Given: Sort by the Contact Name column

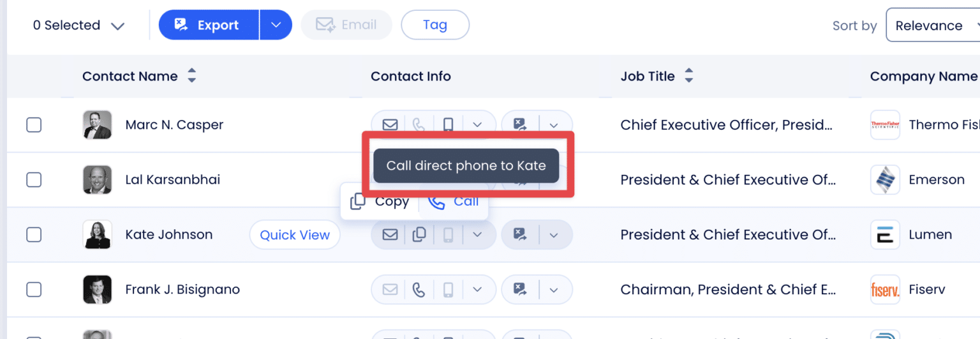Looking at the screenshot, I should coord(191,77).
